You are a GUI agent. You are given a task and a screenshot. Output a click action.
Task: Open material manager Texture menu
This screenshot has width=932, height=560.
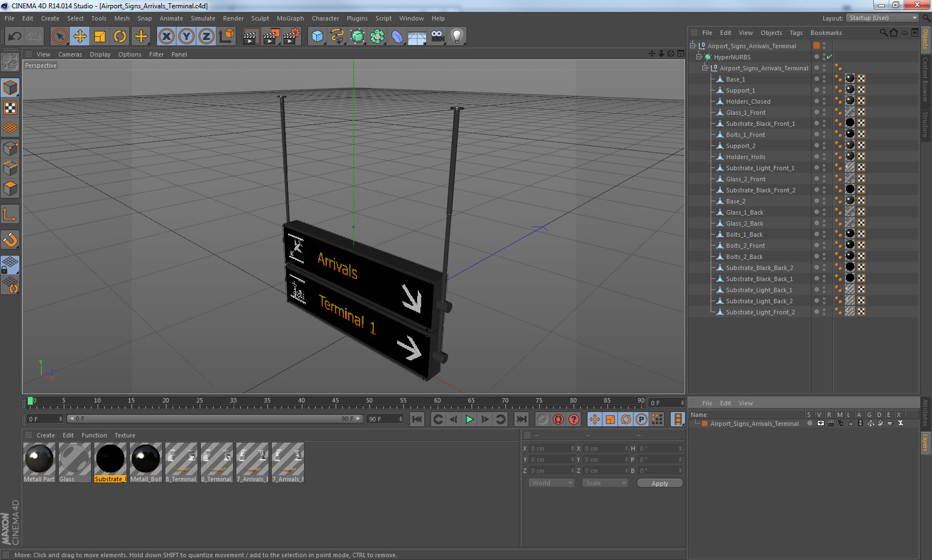125,435
